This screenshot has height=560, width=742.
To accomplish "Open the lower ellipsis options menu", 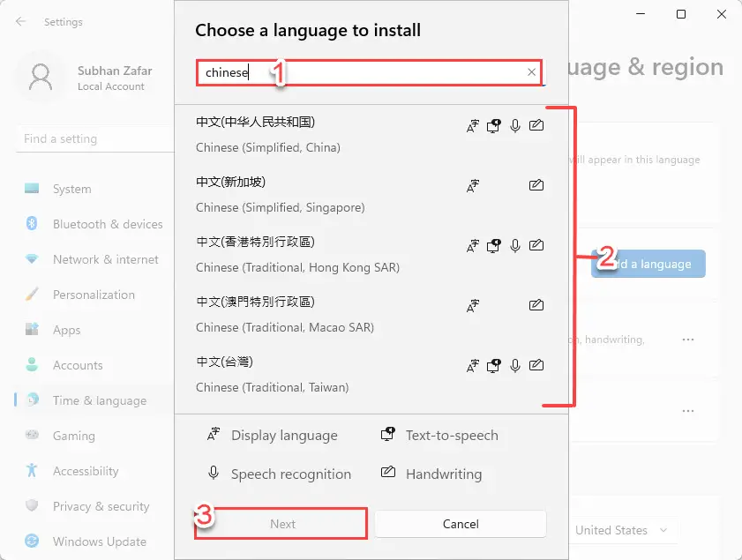I will click(x=686, y=410).
